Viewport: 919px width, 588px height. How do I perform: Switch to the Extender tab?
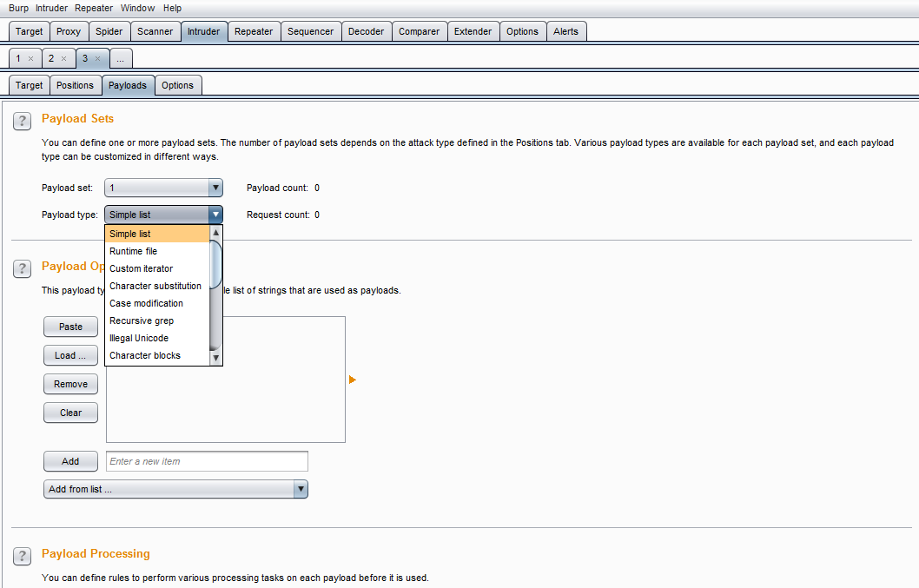(x=473, y=31)
